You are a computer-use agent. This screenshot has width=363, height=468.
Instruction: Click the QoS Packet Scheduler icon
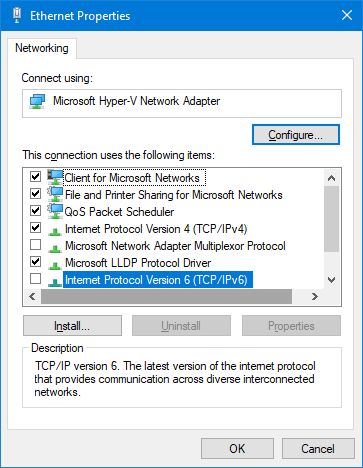point(55,211)
